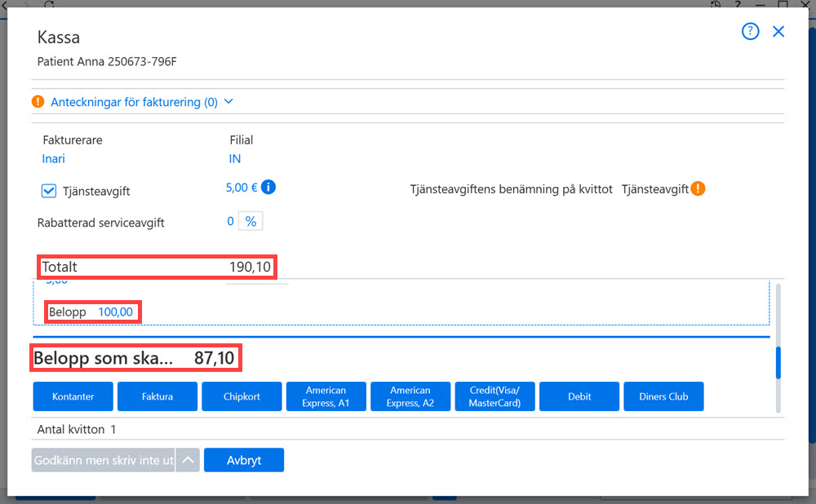Screen dimensions: 816x504
Task: Pay with Kontanter
Action: coord(73,396)
